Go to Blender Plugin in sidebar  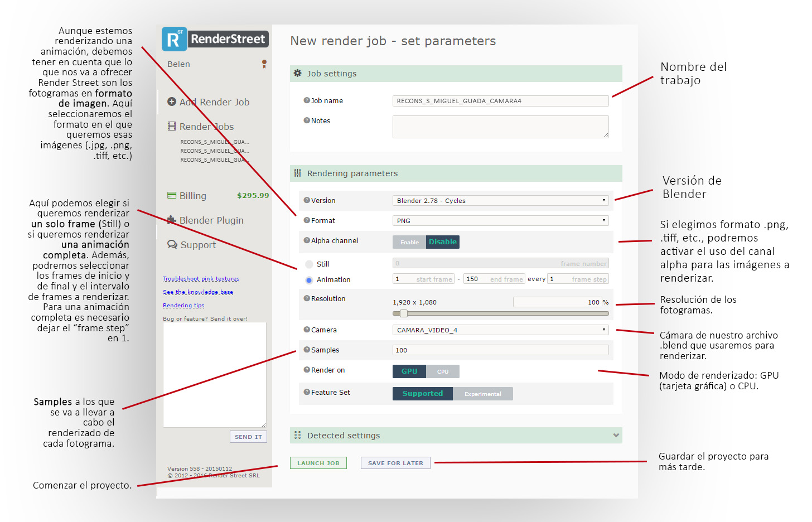coord(211,220)
